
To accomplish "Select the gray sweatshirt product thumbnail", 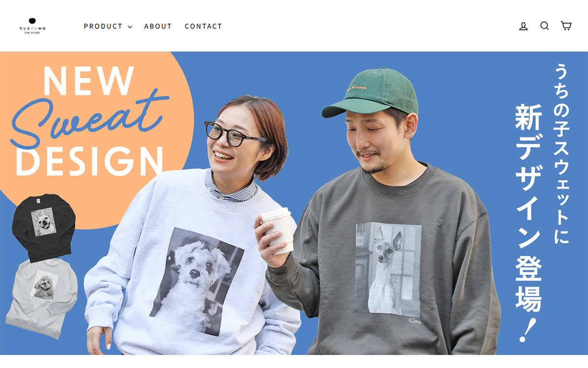I will [x=42, y=297].
